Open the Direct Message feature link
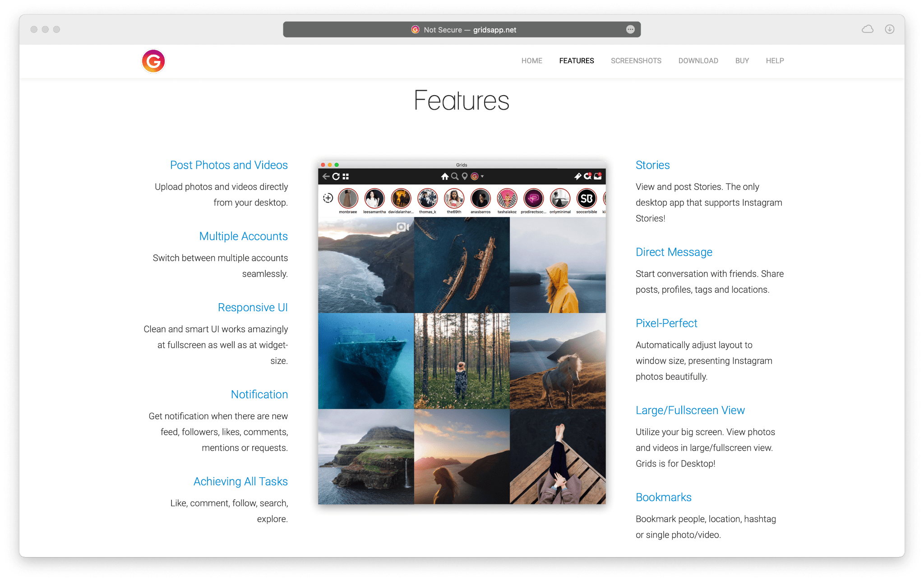Viewport: 924px width, 581px height. pos(674,252)
